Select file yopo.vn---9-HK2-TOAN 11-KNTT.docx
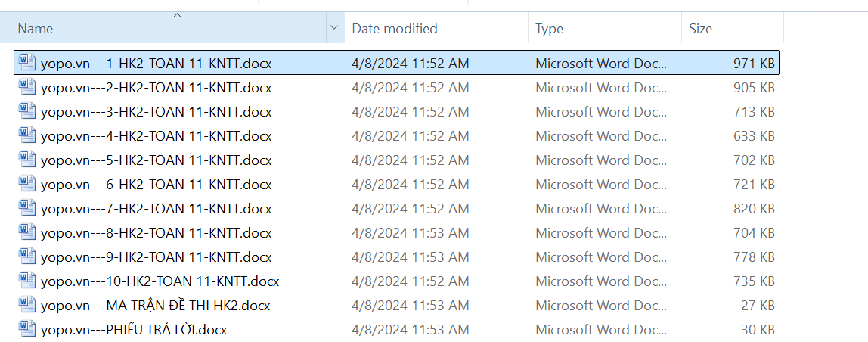This screenshot has width=868, height=342. (x=156, y=257)
